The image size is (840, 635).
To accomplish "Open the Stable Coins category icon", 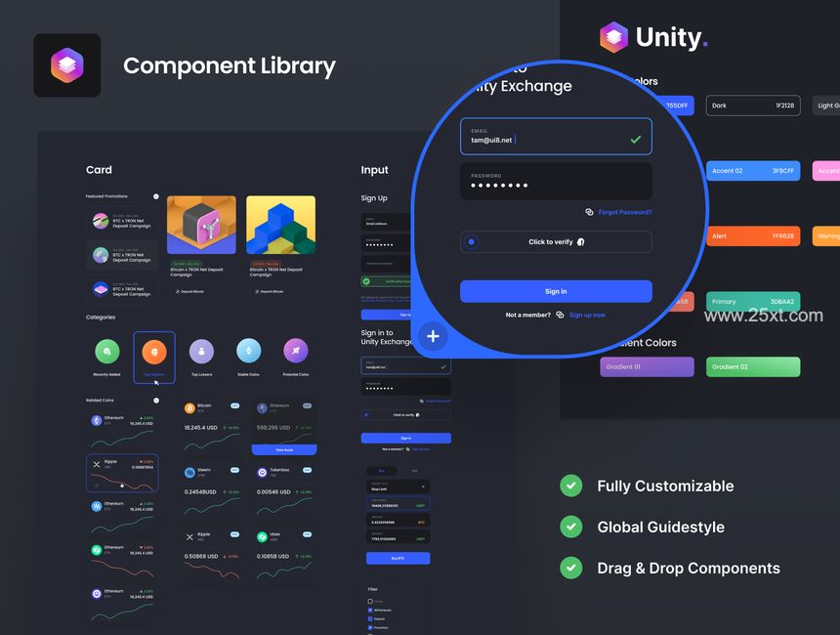I will (x=248, y=351).
